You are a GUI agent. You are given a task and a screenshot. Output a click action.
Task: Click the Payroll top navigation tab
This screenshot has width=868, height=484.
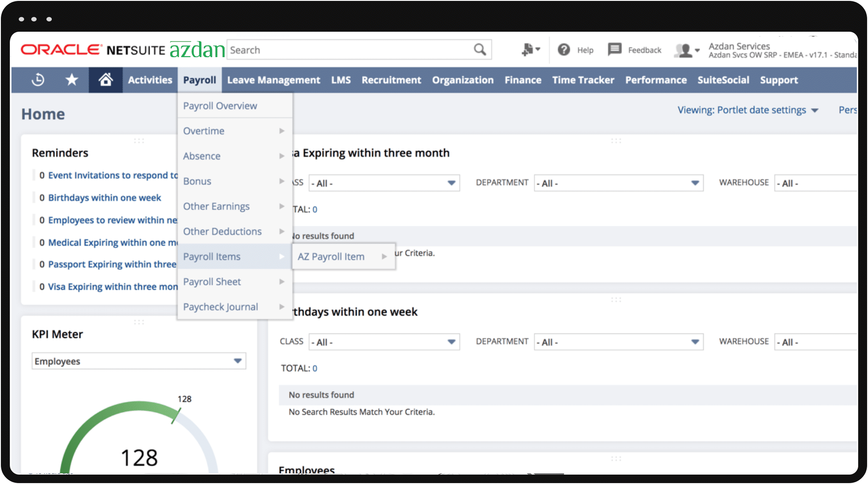[199, 80]
